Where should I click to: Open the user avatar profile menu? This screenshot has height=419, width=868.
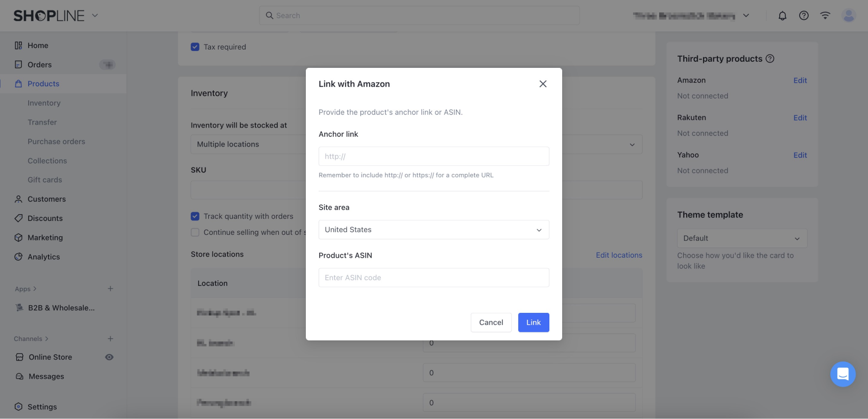tap(849, 16)
